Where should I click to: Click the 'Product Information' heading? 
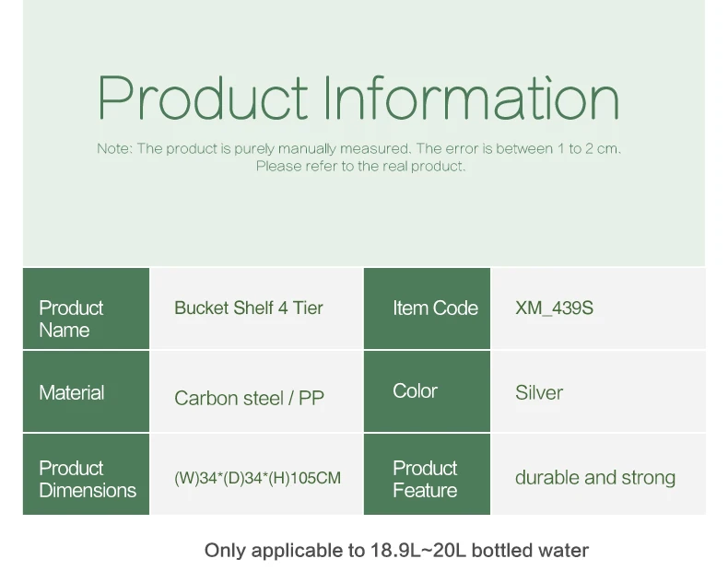pyautogui.click(x=358, y=98)
